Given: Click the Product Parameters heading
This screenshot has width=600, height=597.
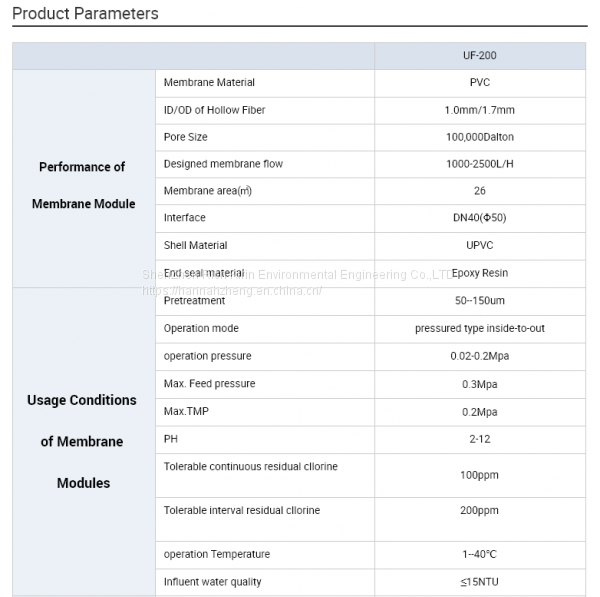Looking at the screenshot, I should [85, 14].
